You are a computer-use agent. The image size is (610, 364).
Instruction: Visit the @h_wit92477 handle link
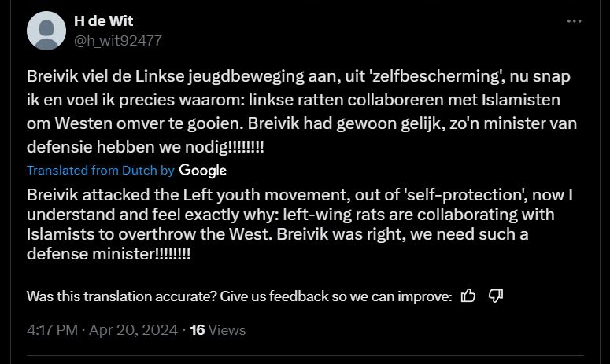(118, 40)
